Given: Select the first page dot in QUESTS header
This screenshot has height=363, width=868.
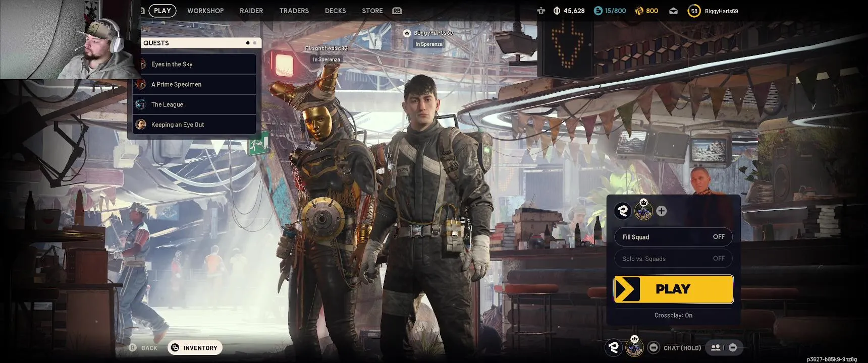Looking at the screenshot, I should (x=248, y=43).
